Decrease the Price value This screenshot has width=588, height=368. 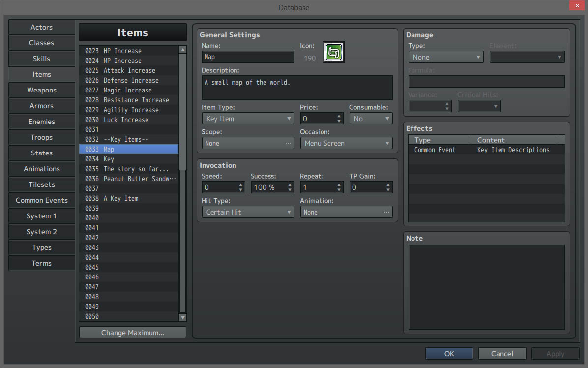339,121
